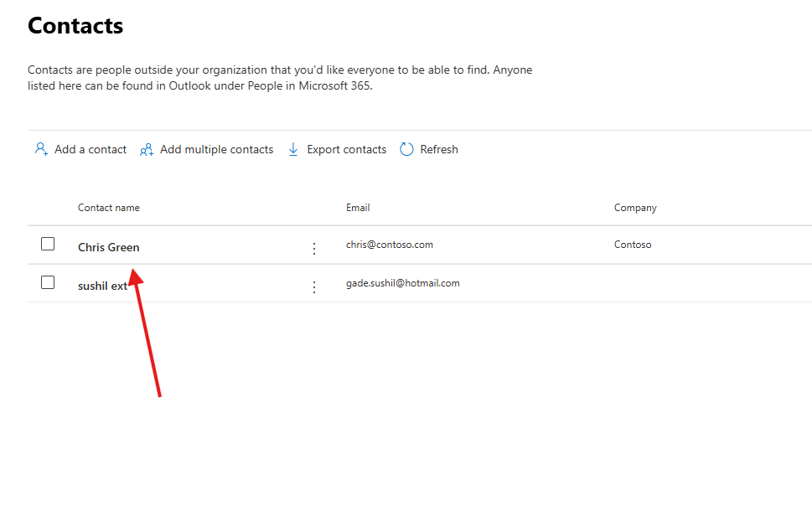
Task: Click the gade.sushil@hotmail.com email cell
Action: [x=403, y=283]
